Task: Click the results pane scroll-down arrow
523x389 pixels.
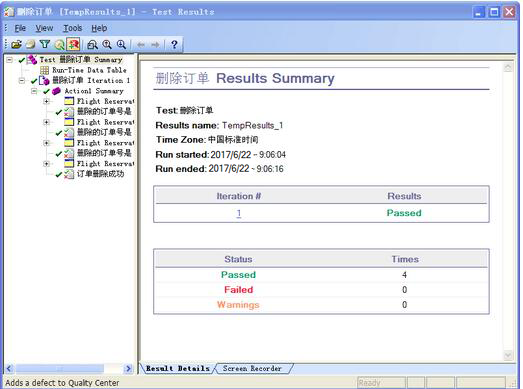Action: (x=508, y=355)
